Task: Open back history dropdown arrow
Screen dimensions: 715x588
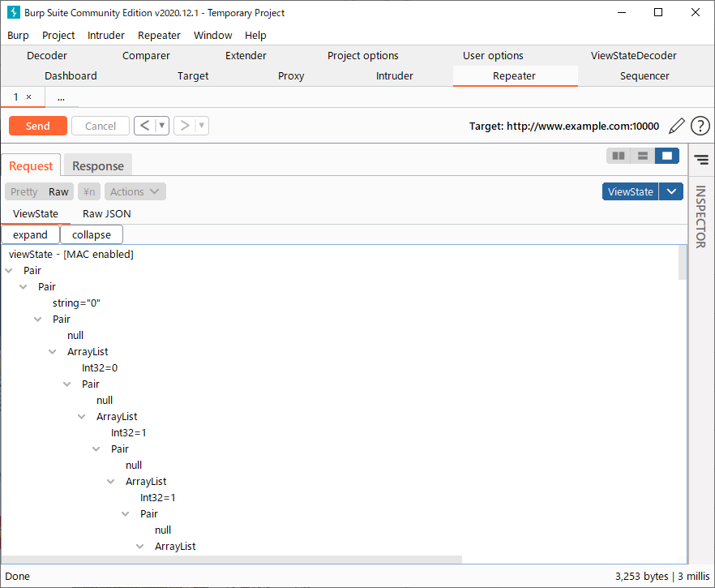Action: [162, 126]
